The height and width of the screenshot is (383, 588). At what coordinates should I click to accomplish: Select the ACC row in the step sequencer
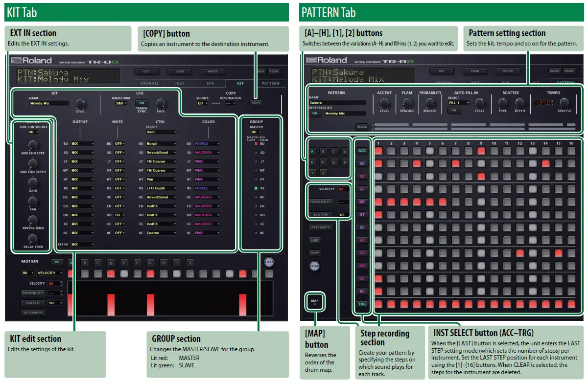[x=362, y=151]
